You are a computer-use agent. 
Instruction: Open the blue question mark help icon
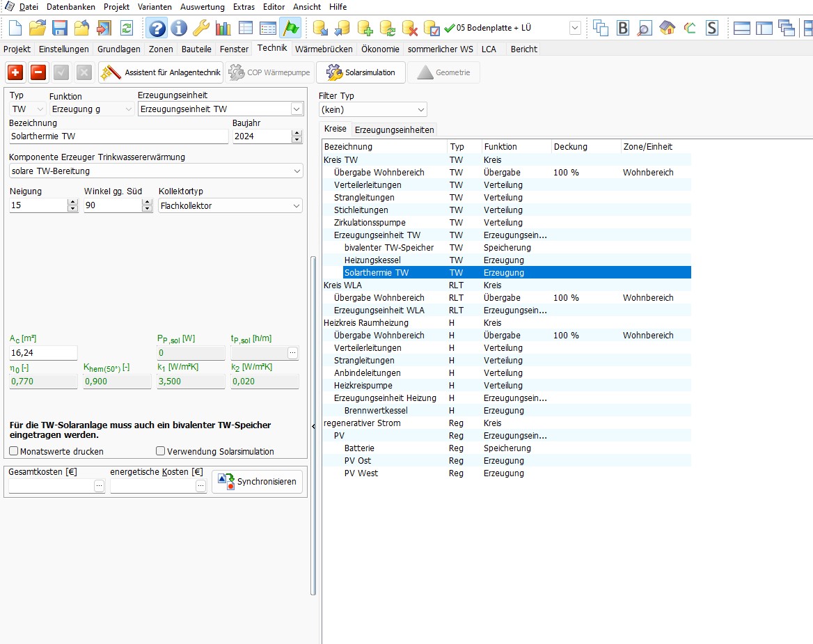[157, 28]
